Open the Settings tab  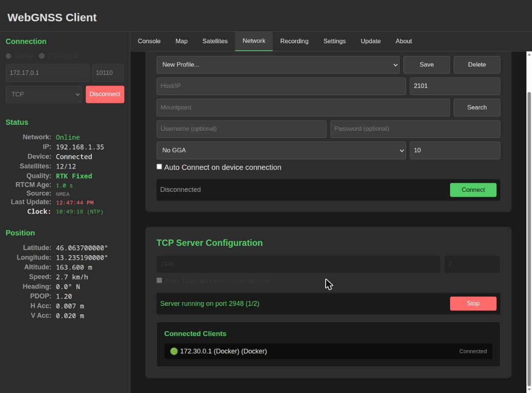click(x=334, y=41)
